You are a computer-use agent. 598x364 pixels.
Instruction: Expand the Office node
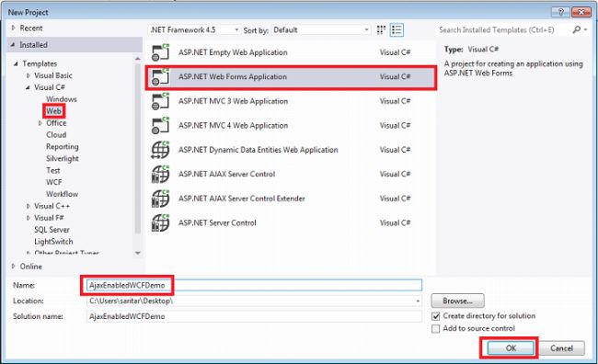pos(40,123)
